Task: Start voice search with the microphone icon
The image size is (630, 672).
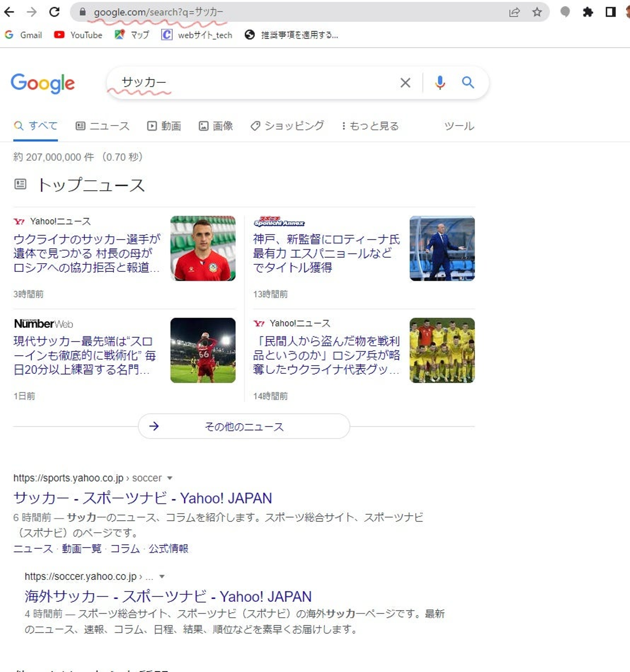Action: click(x=440, y=82)
